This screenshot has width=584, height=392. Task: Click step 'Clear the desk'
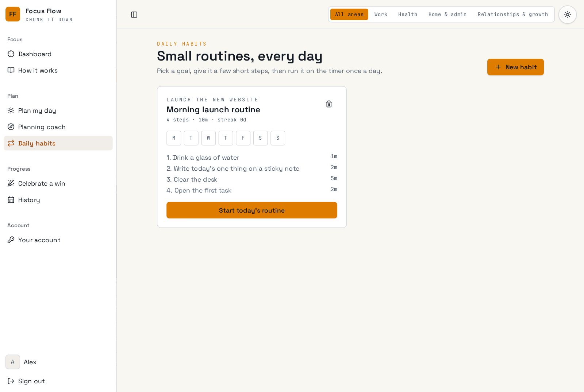point(192,179)
